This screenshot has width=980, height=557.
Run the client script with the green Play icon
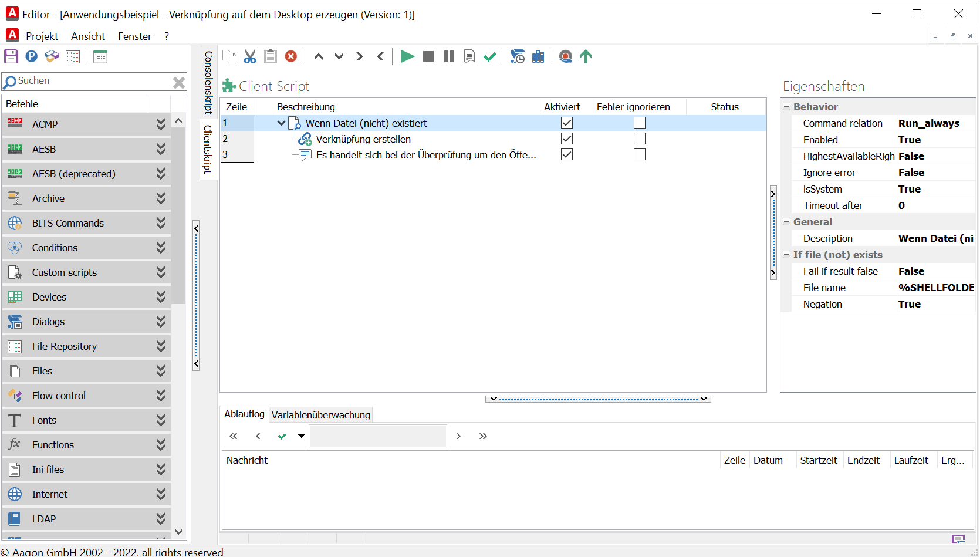coord(407,56)
